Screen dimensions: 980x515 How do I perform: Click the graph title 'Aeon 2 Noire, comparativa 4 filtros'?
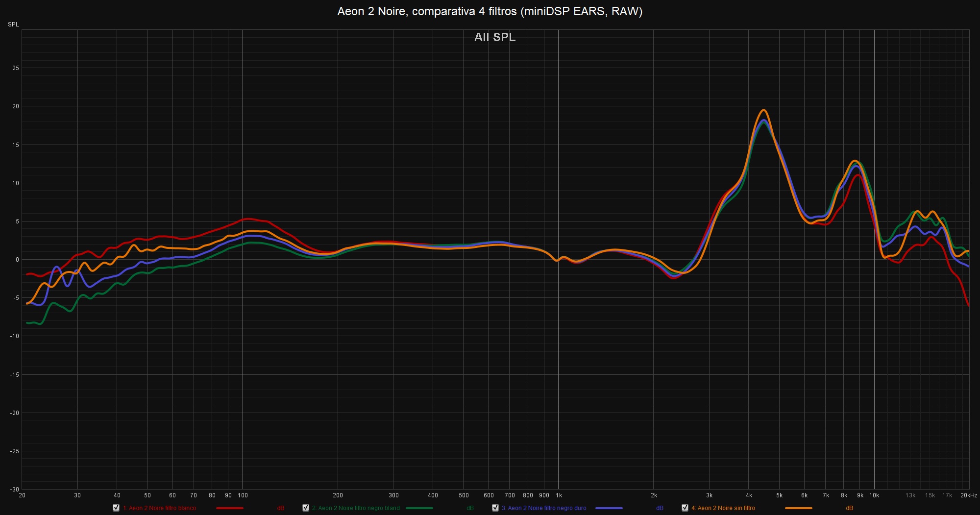point(490,11)
